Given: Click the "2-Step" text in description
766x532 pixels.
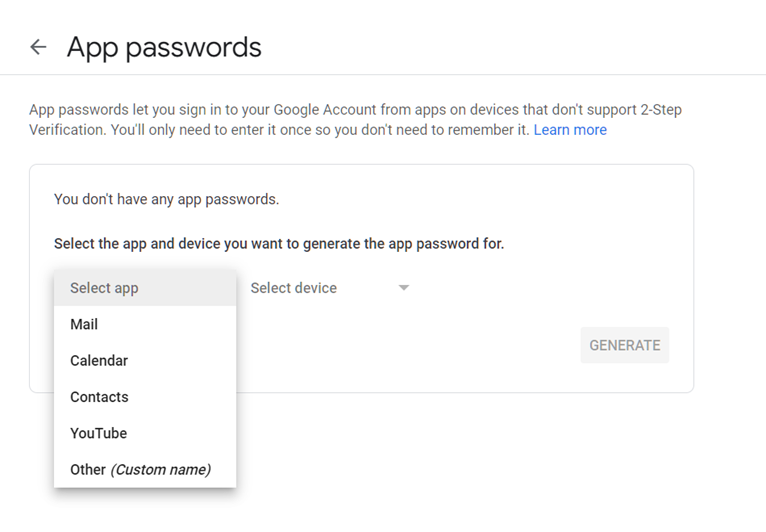Looking at the screenshot, I should click(x=661, y=109).
